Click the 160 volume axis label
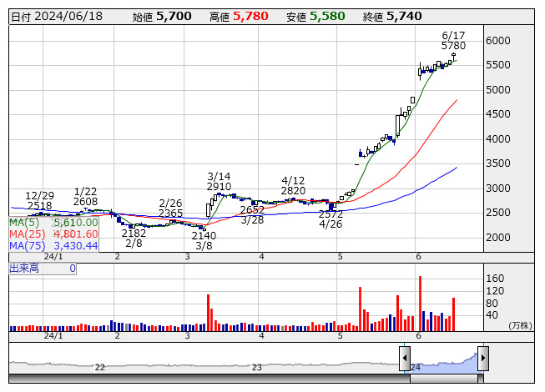Viewport: 545px width, 392px height. click(495, 279)
